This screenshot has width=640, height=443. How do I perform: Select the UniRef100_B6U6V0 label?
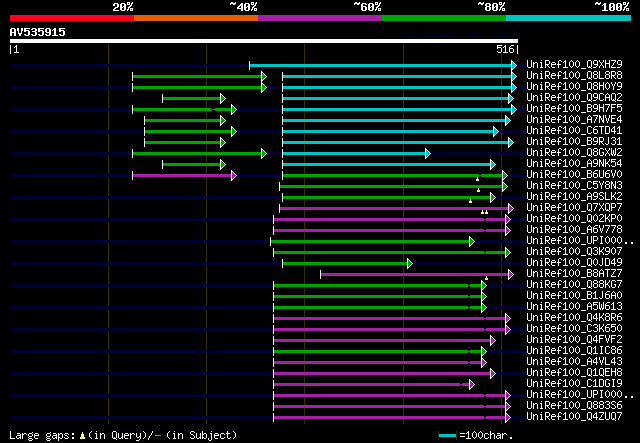coord(574,175)
